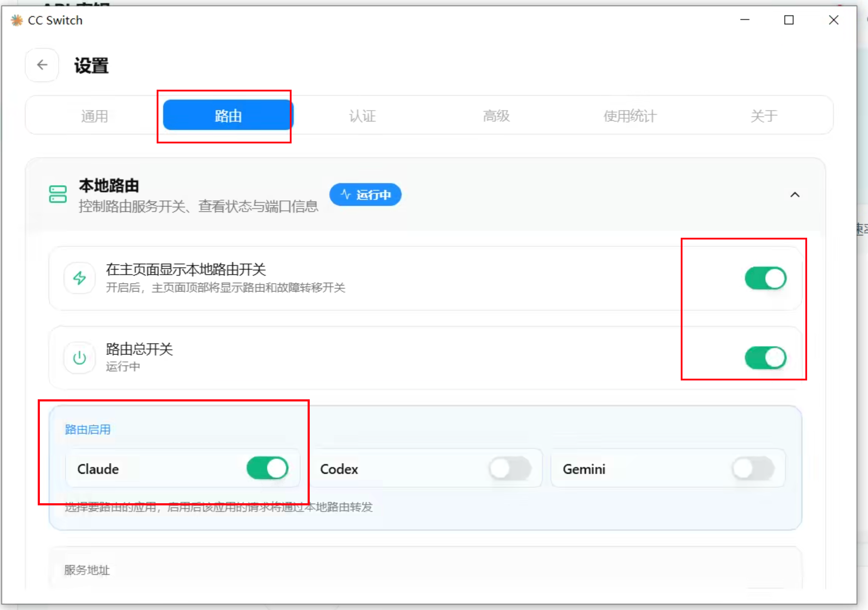Select the 路由 tab
This screenshot has height=610, width=868.
click(228, 115)
